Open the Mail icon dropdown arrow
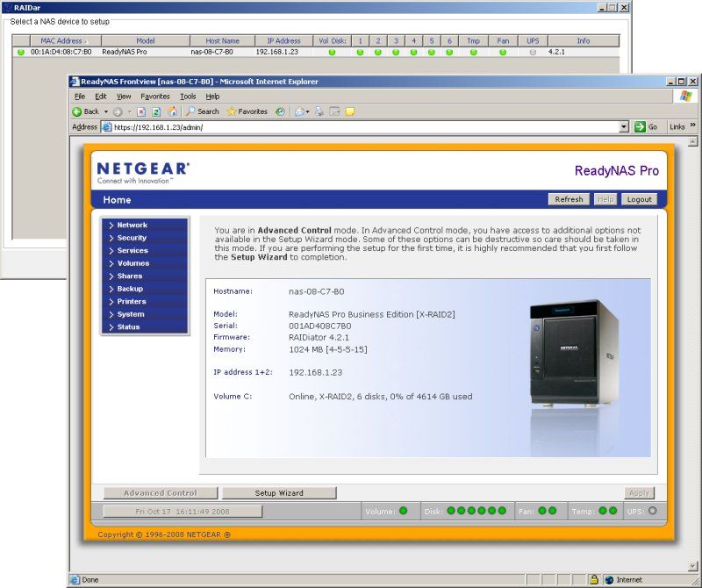The width and height of the screenshot is (702, 588). click(308, 112)
